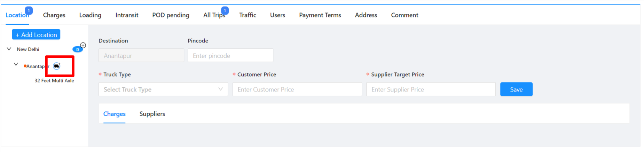The width and height of the screenshot is (644, 152).
Task: Click the add truck icon beside Anantapur
Action: (x=57, y=66)
